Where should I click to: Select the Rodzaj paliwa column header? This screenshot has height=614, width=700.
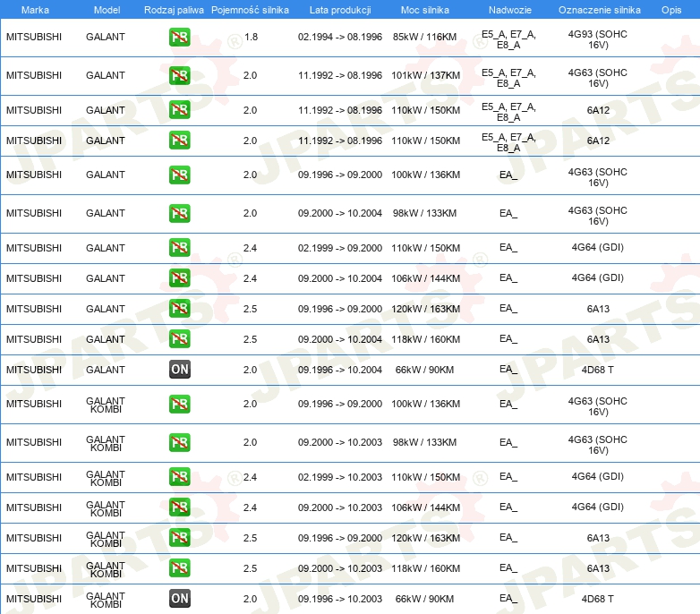(x=174, y=9)
